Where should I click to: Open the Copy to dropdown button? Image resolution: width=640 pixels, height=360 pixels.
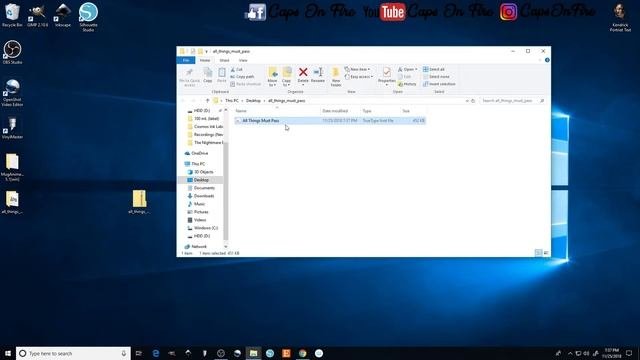287,77
